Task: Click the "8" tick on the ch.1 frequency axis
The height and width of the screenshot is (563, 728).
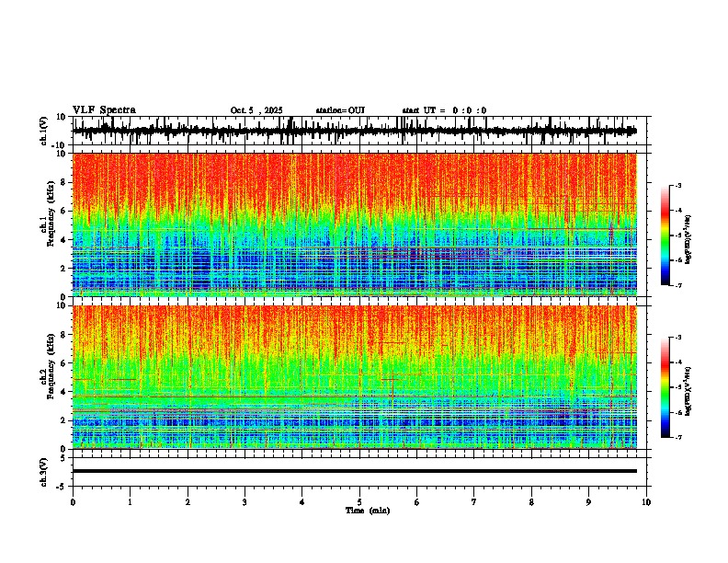Action: tap(64, 182)
